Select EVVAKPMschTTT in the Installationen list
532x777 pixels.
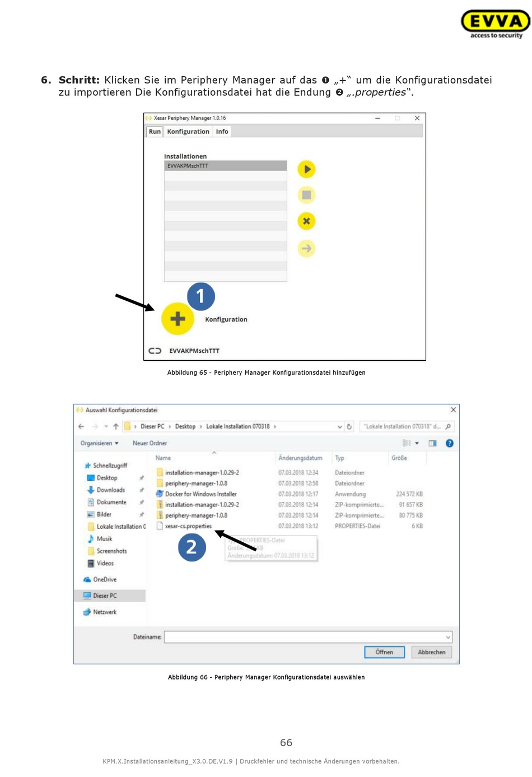point(226,166)
